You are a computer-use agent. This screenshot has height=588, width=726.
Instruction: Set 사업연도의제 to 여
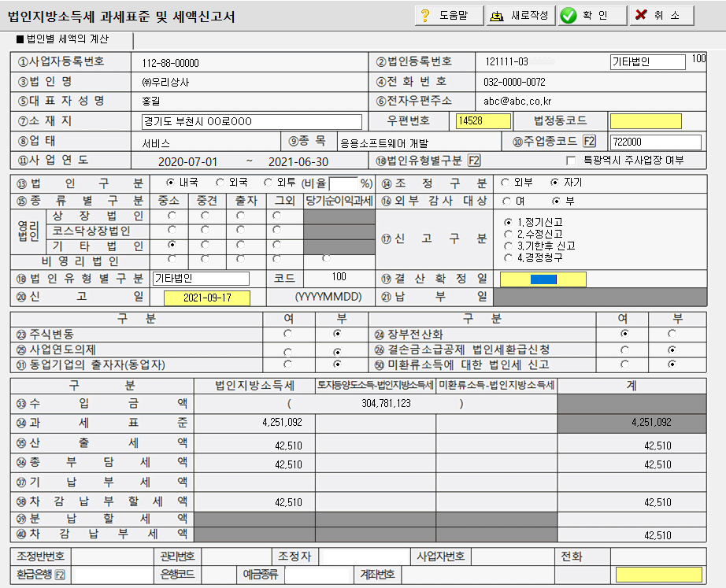[287, 352]
